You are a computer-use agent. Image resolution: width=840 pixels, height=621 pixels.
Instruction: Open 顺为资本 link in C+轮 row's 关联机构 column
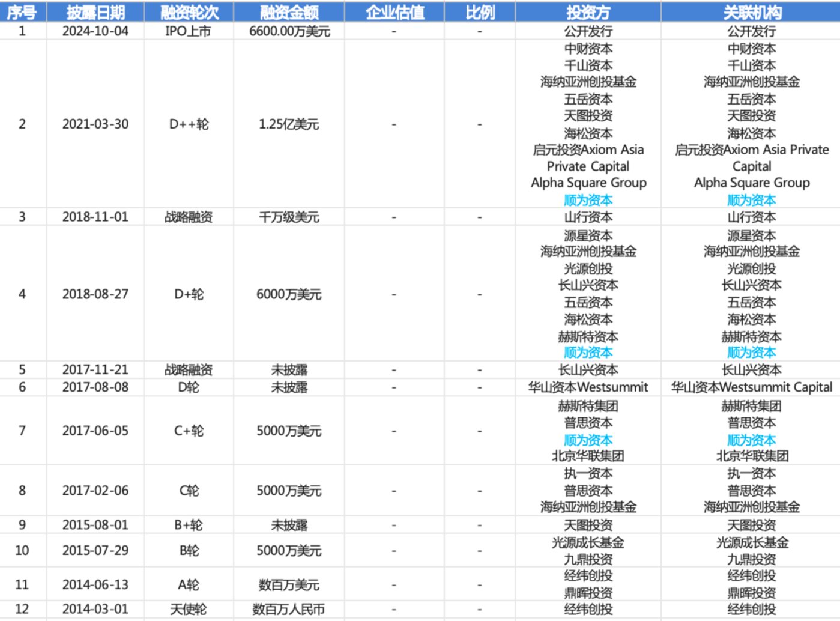point(752,440)
